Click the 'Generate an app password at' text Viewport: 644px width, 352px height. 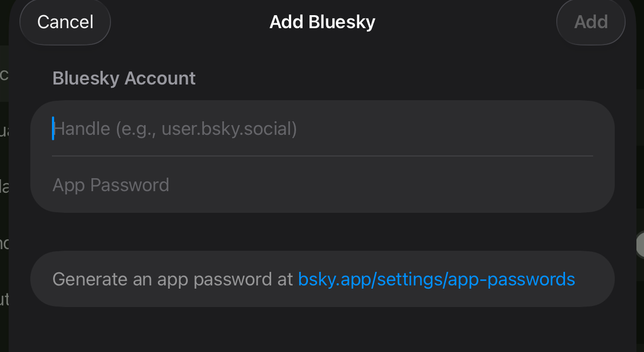coord(171,279)
